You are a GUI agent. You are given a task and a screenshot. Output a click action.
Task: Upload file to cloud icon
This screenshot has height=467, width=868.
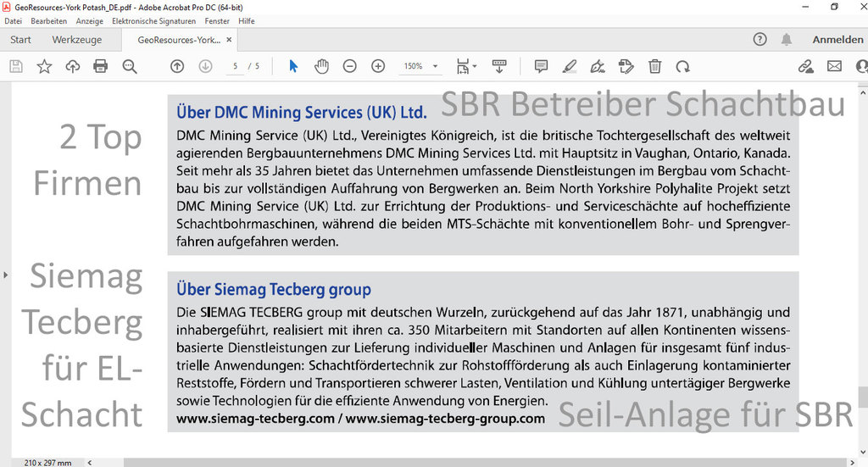(x=72, y=66)
